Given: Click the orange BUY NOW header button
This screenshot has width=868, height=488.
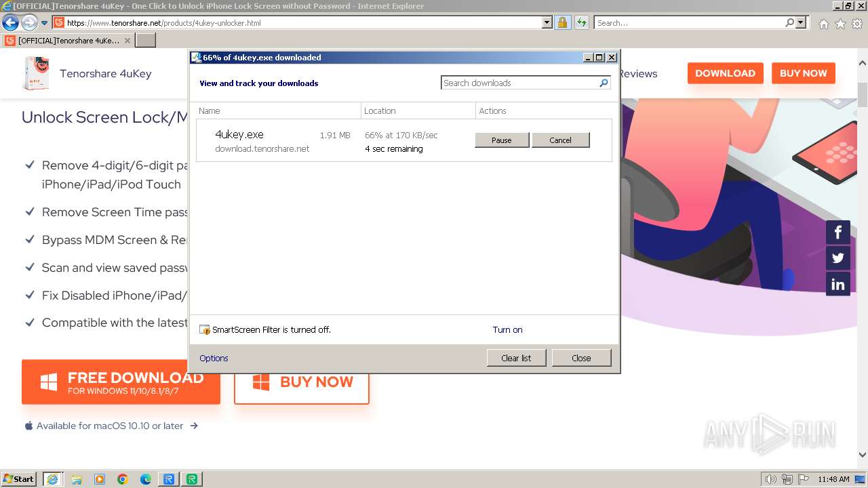Looking at the screenshot, I should point(803,73).
